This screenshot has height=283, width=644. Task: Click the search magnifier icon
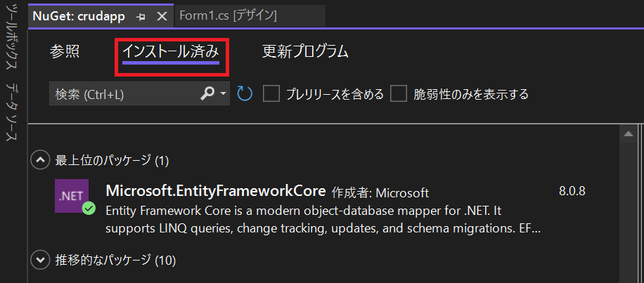[x=208, y=93]
